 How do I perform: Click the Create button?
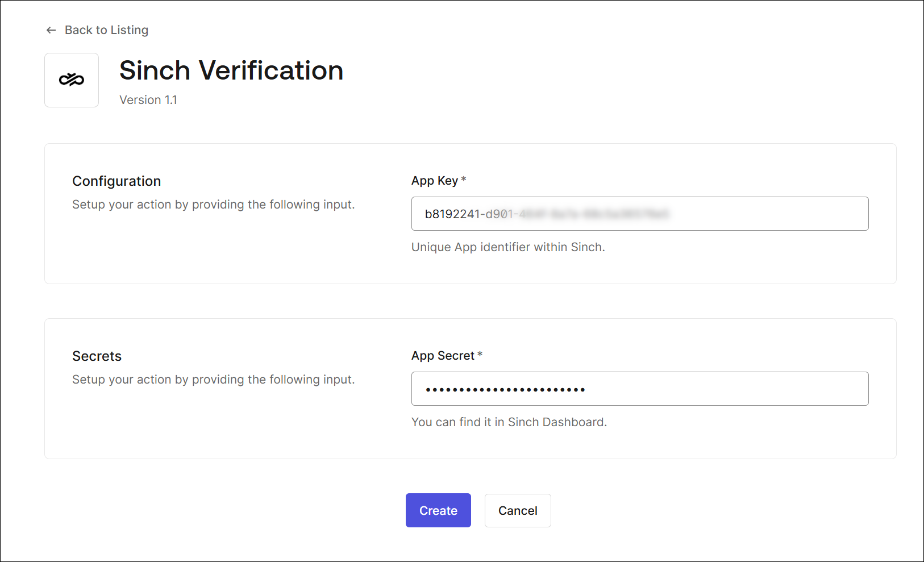click(x=438, y=510)
